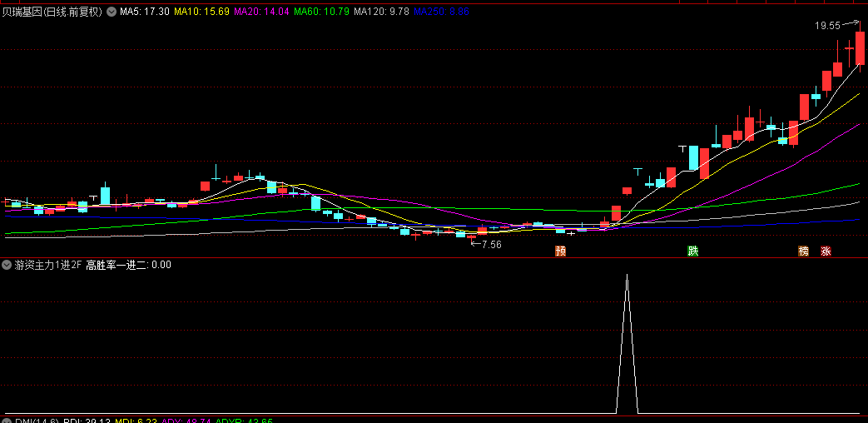
Task: Click the orange 榜 marker icon
Action: 803,251
